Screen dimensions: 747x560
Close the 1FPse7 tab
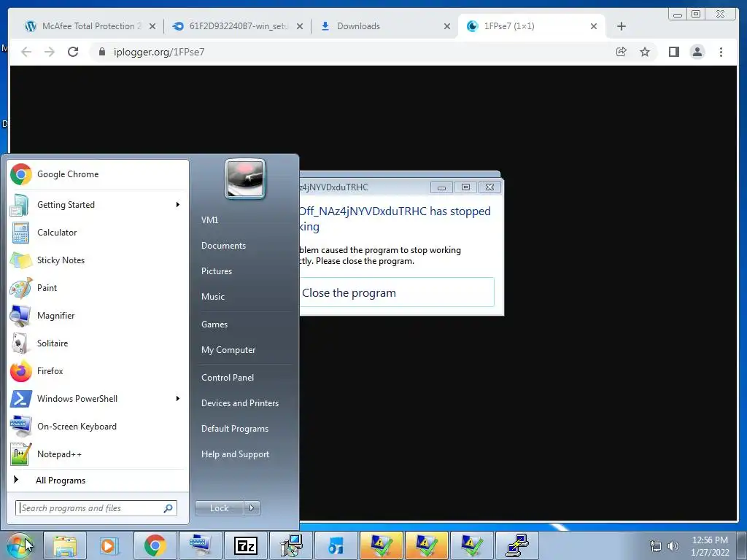(x=594, y=26)
